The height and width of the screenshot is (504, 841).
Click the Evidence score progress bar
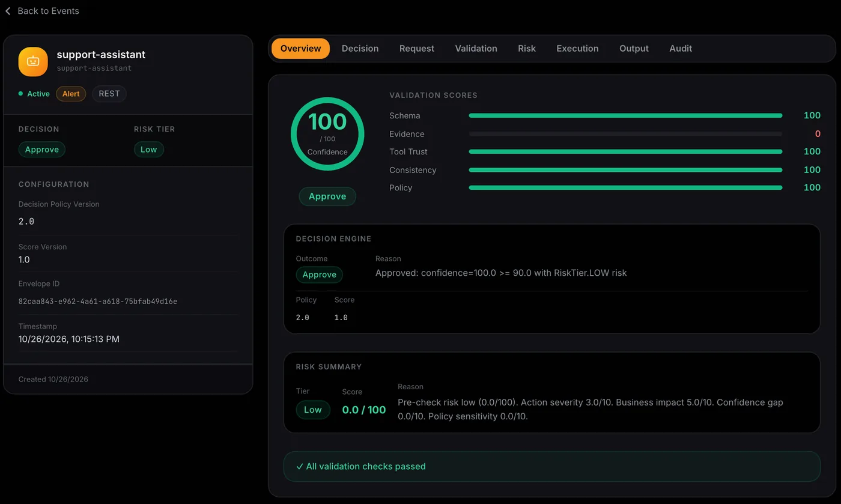[625, 134]
